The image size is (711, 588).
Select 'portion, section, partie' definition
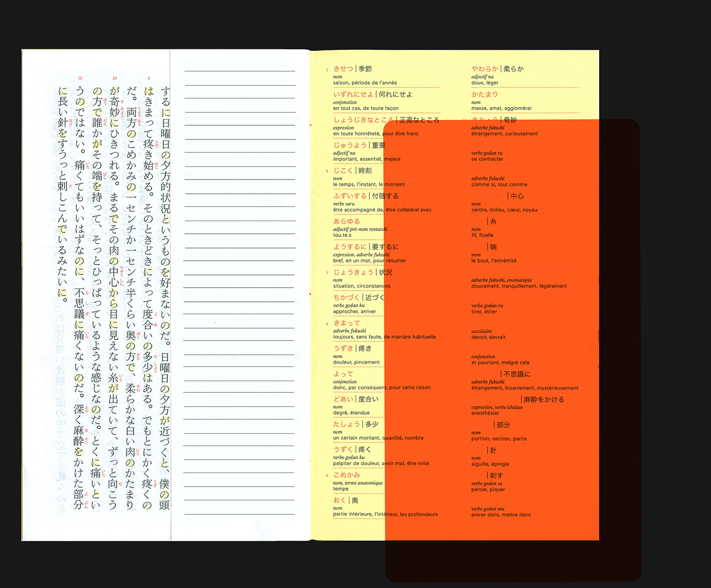click(x=499, y=439)
